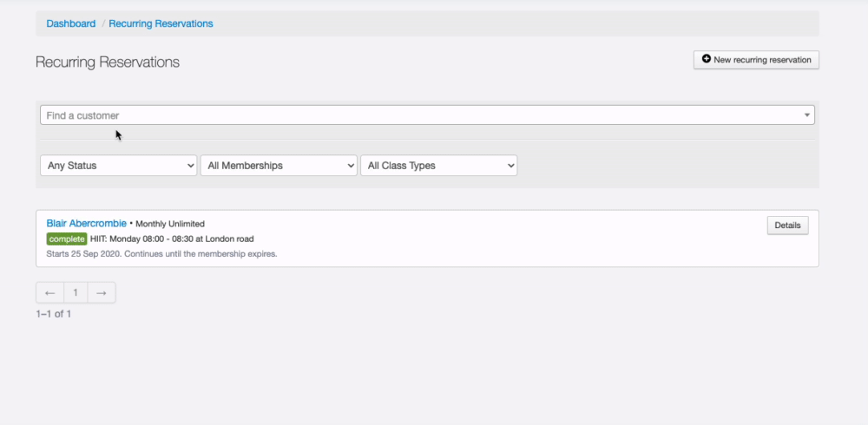This screenshot has height=425, width=868.
Task: Click the Recurring Reservations page heading
Action: pos(108,62)
